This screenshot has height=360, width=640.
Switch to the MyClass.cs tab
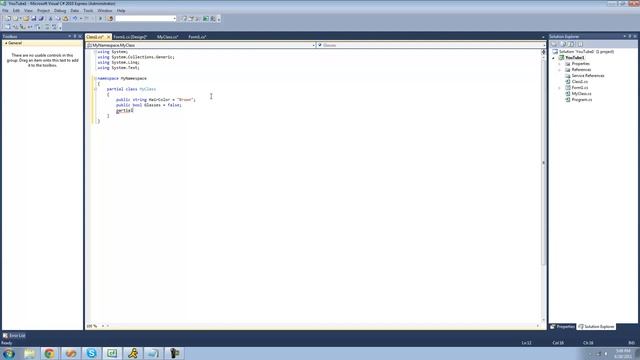[167, 37]
